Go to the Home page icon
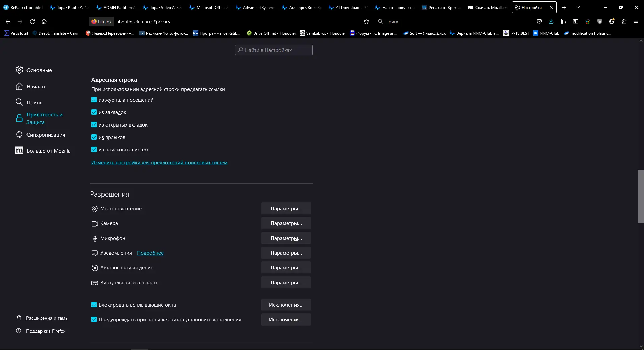 (44, 22)
